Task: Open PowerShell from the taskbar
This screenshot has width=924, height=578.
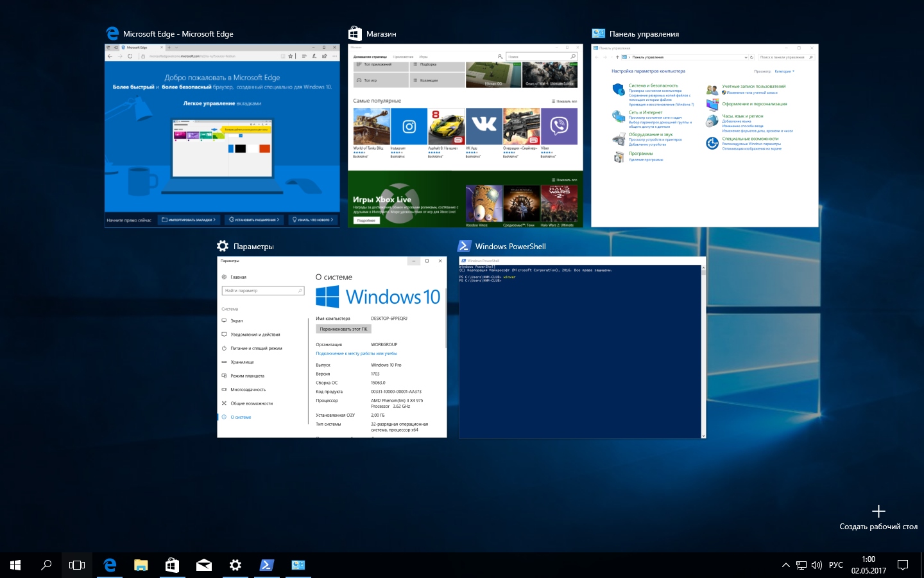Action: coord(266,565)
